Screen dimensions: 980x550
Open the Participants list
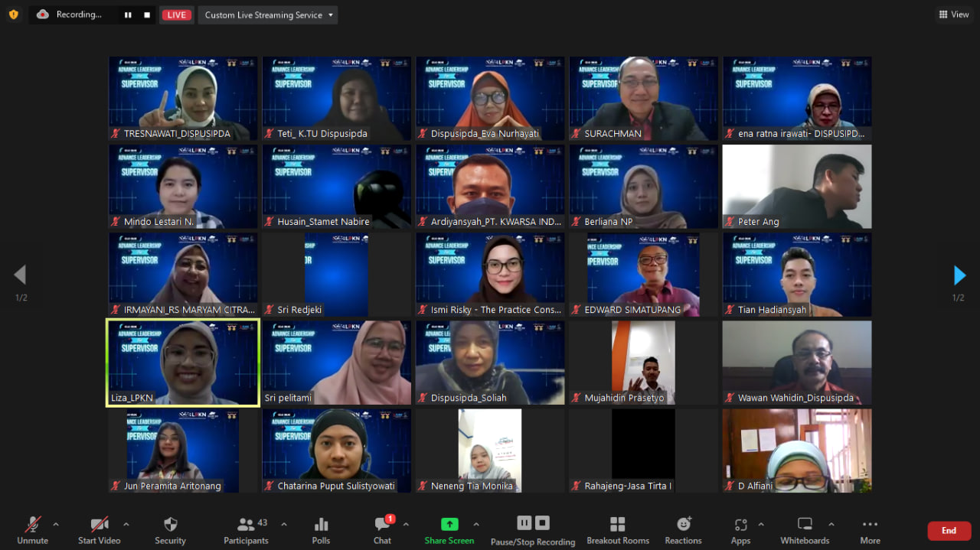246,530
